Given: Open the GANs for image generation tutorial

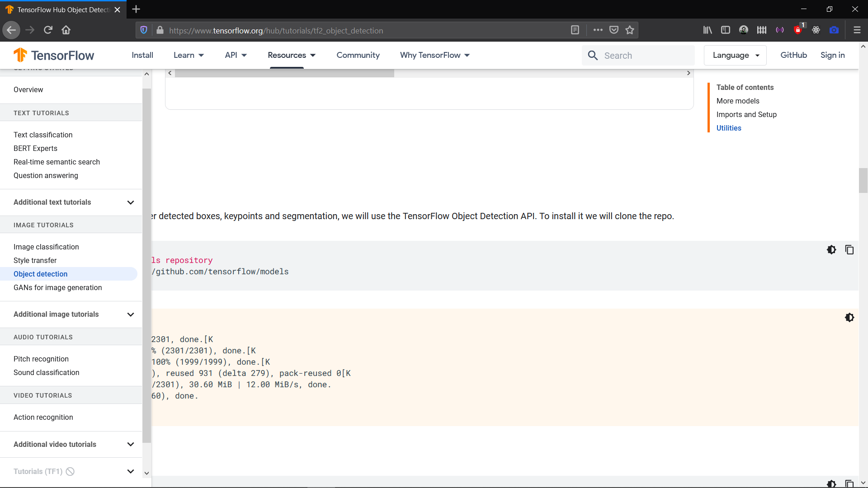Looking at the screenshot, I should 57,287.
